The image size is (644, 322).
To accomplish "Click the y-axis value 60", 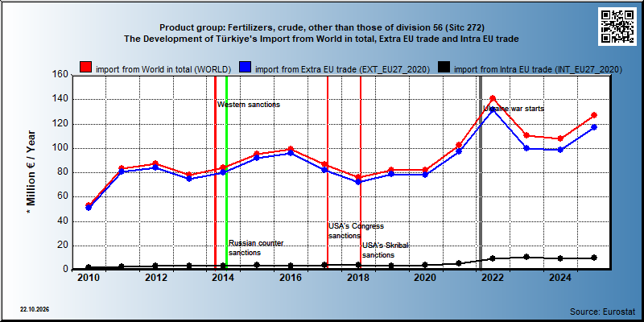I will point(62,196).
